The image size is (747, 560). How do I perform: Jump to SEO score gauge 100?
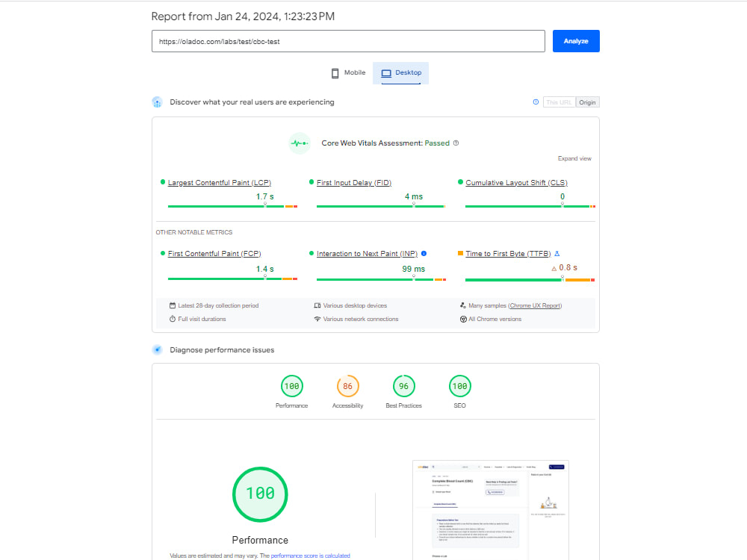point(459,386)
